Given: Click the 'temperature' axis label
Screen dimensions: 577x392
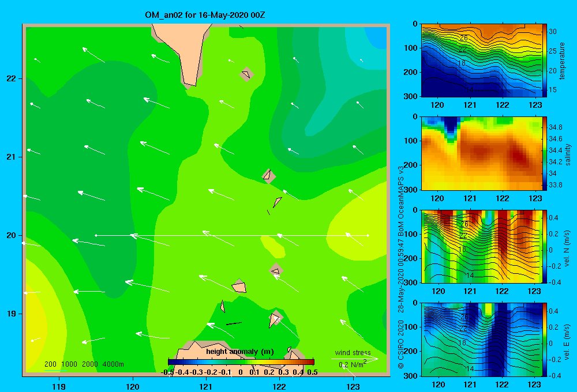Looking at the screenshot, I should tap(562, 61).
